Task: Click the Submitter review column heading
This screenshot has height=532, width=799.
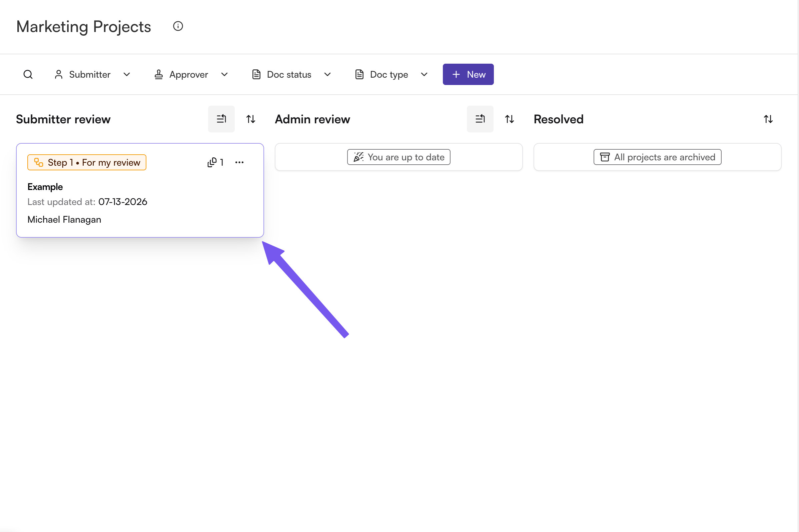Action: point(63,119)
